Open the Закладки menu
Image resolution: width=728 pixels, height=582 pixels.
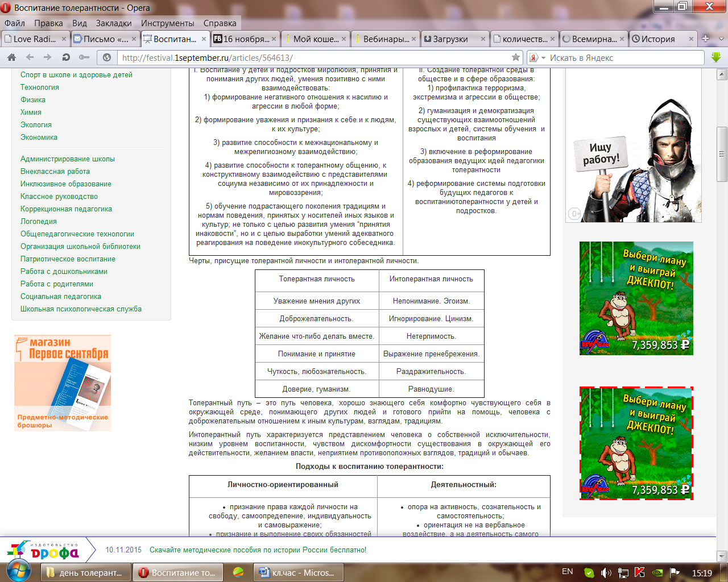[x=114, y=23]
